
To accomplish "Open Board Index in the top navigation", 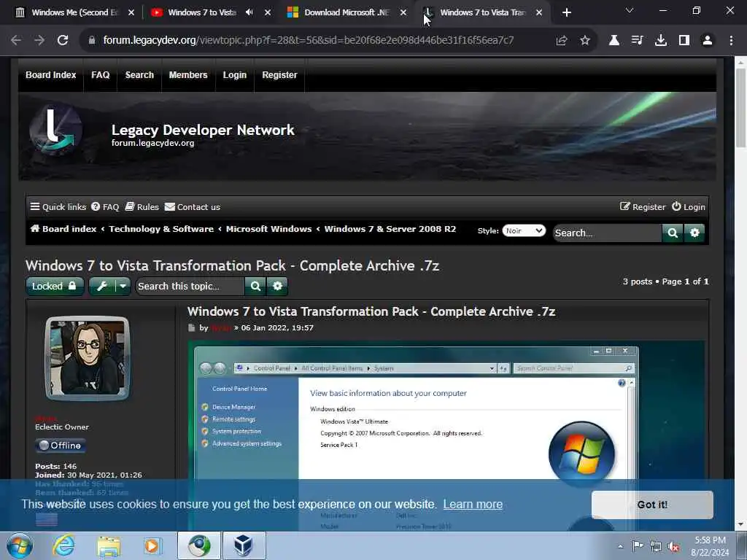I will pos(51,75).
